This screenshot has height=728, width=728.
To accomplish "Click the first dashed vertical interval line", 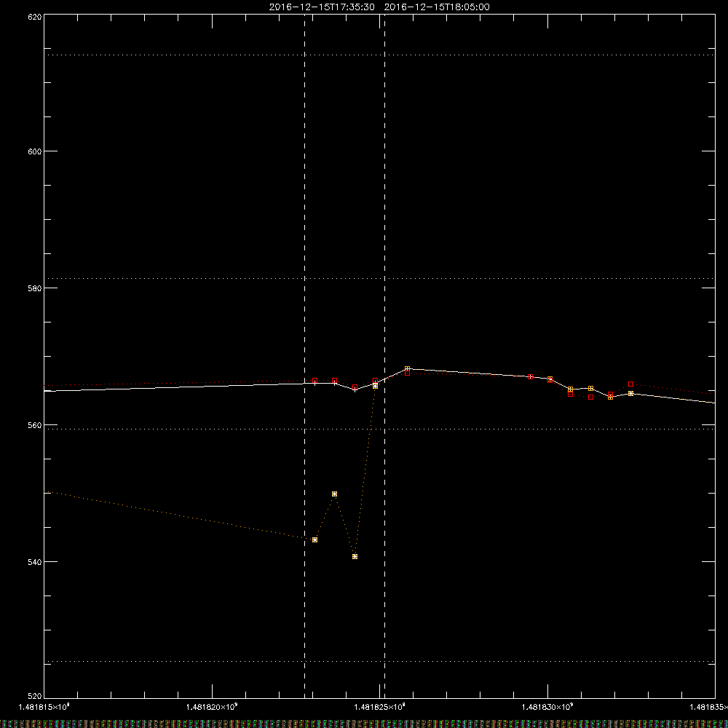I will 304,356.
